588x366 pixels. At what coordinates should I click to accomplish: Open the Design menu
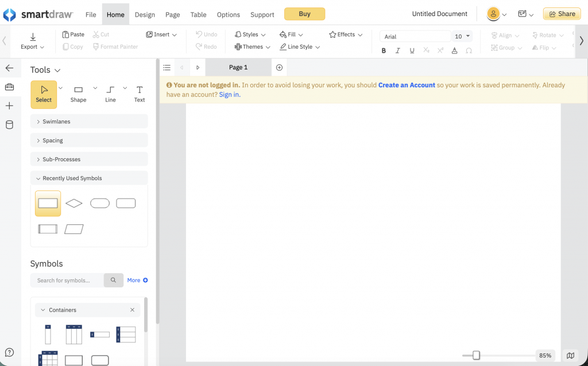(145, 14)
